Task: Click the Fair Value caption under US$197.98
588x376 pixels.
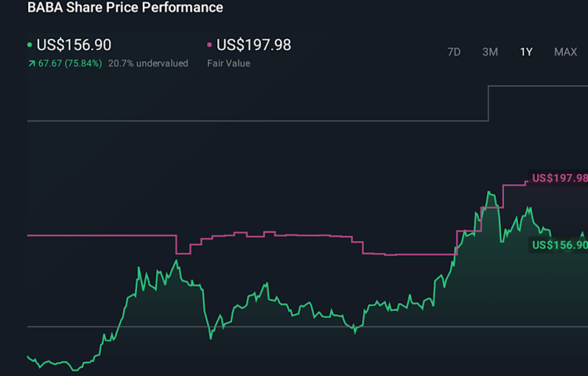Action: pyautogui.click(x=228, y=63)
